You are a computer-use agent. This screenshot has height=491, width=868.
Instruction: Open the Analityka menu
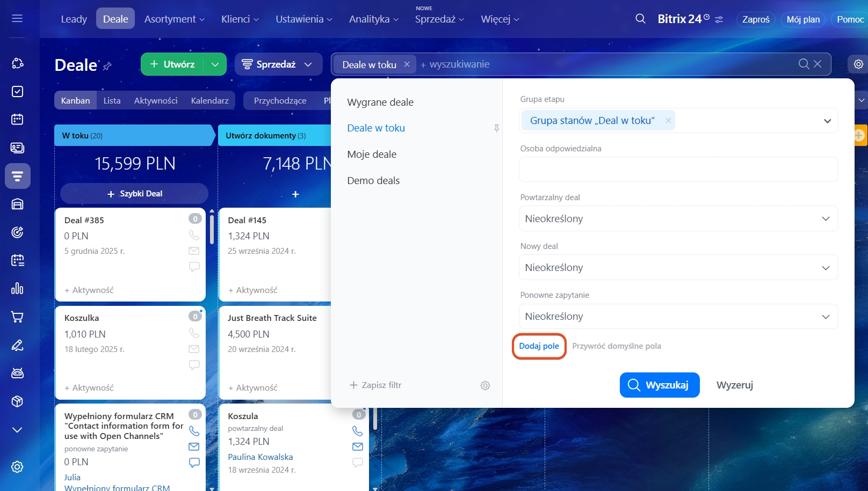click(x=373, y=19)
